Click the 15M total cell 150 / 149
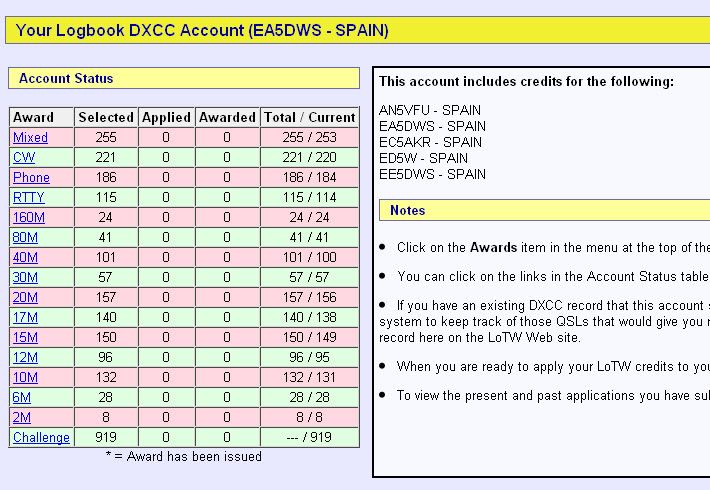The width and height of the screenshot is (710, 490). click(x=310, y=337)
